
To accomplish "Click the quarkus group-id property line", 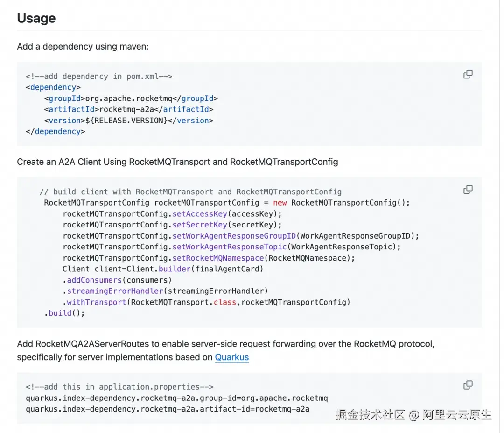I will pos(177,398).
